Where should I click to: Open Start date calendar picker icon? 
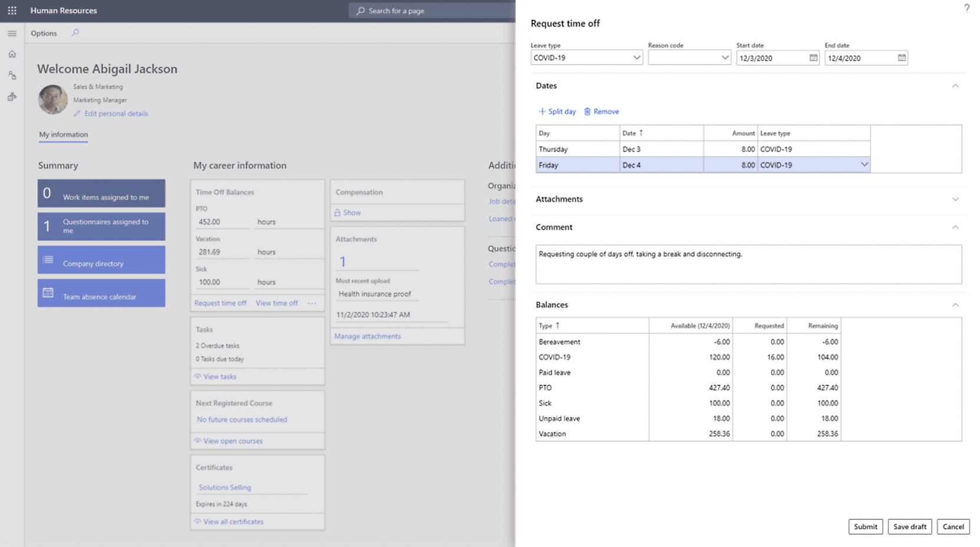click(813, 58)
